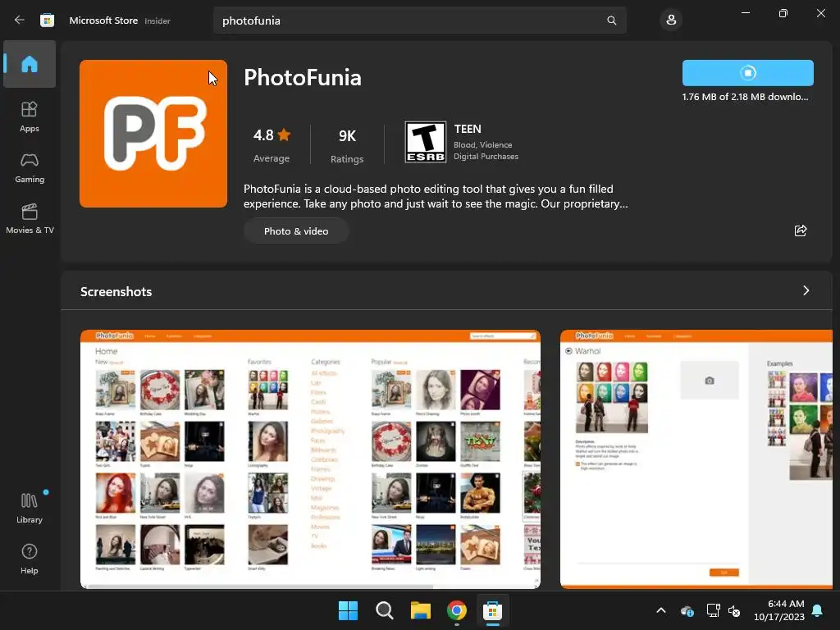Click the Microsoft Store logo icon
840x630 pixels.
point(47,21)
